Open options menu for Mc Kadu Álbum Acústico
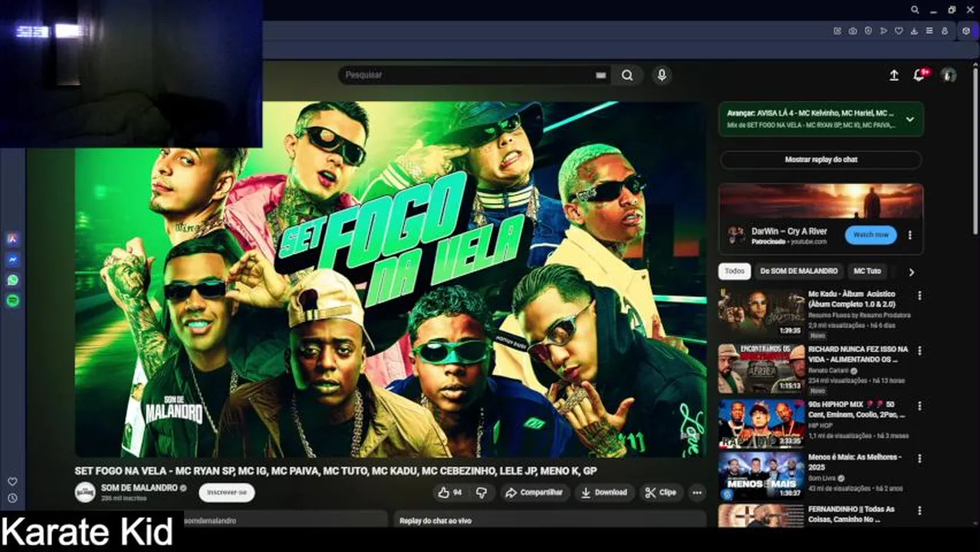Screen dimensions: 980x552 click(919, 295)
